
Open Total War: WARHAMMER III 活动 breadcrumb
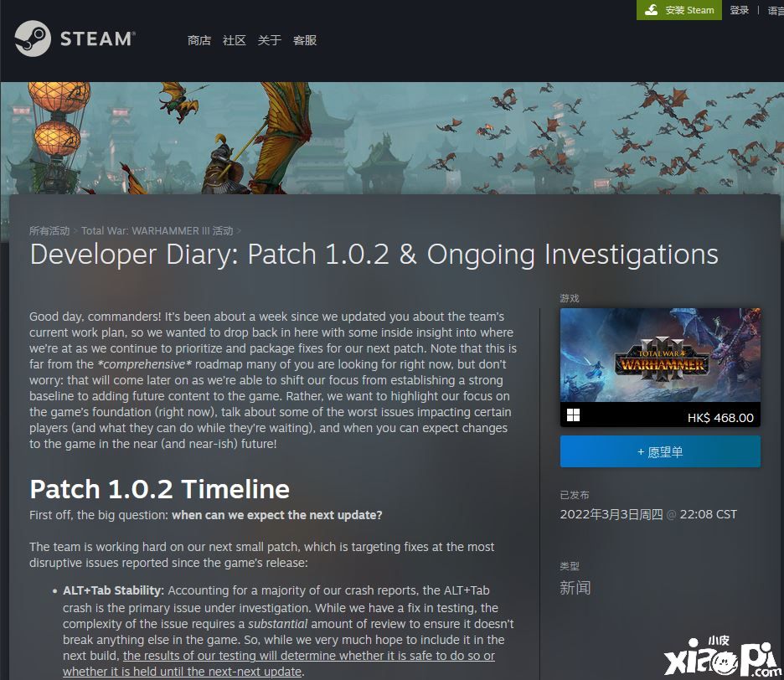pyautogui.click(x=157, y=230)
